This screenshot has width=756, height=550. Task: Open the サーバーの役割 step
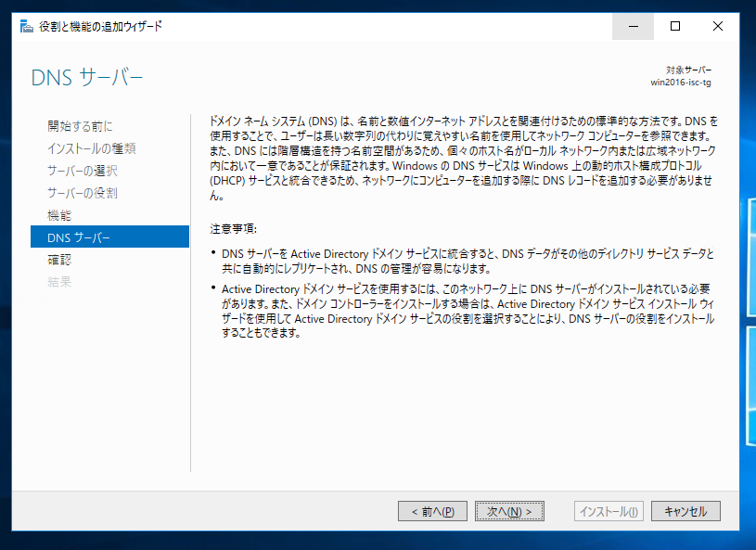pyautogui.click(x=83, y=193)
